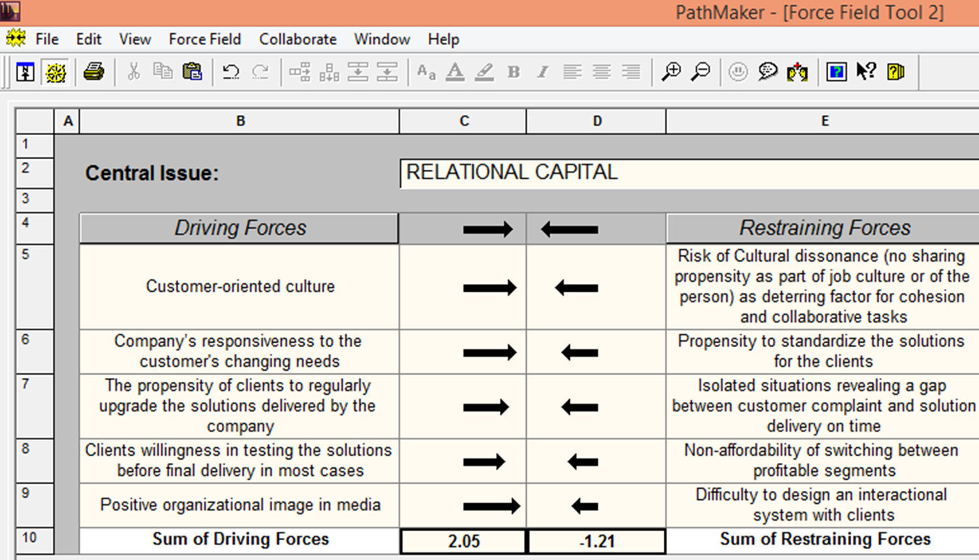Viewport: 979px width, 560px height.
Task: Select column C header
Action: tap(463, 121)
